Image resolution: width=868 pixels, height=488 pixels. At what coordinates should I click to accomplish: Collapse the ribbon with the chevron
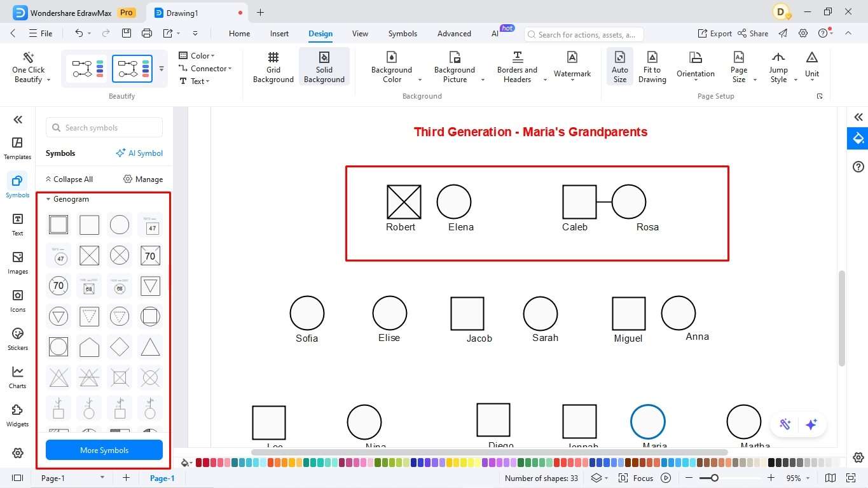[x=849, y=34]
